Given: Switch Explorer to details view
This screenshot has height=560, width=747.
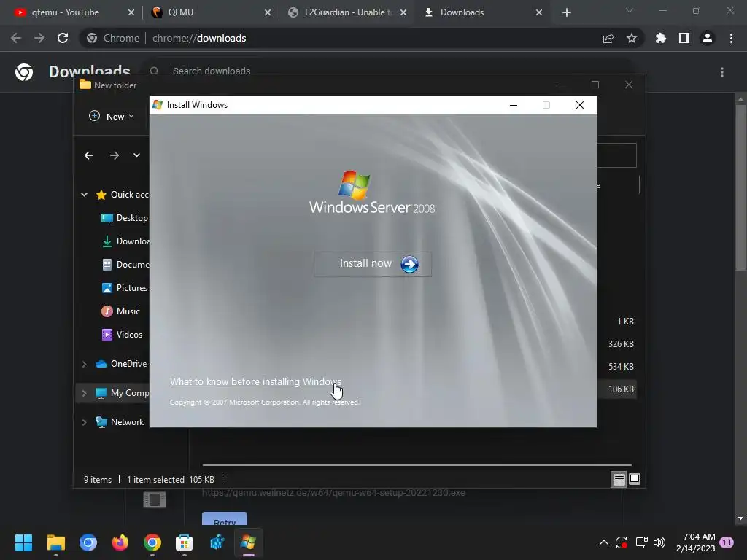Looking at the screenshot, I should [x=619, y=480].
